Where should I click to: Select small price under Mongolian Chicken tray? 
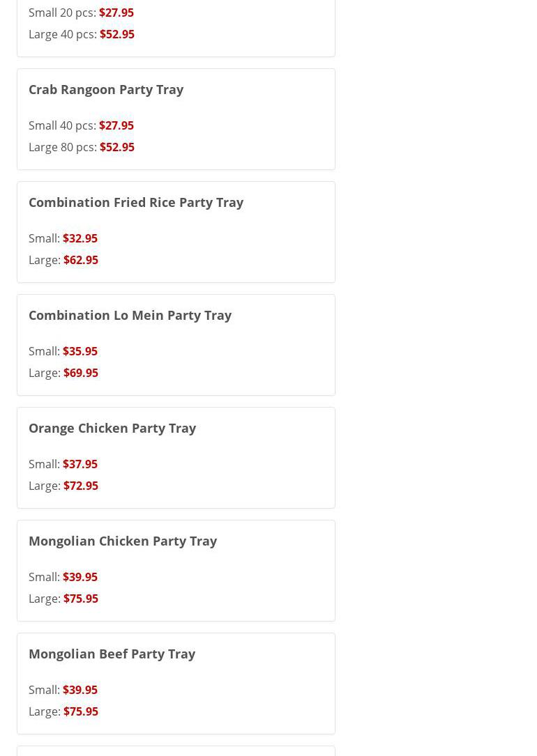(x=80, y=577)
